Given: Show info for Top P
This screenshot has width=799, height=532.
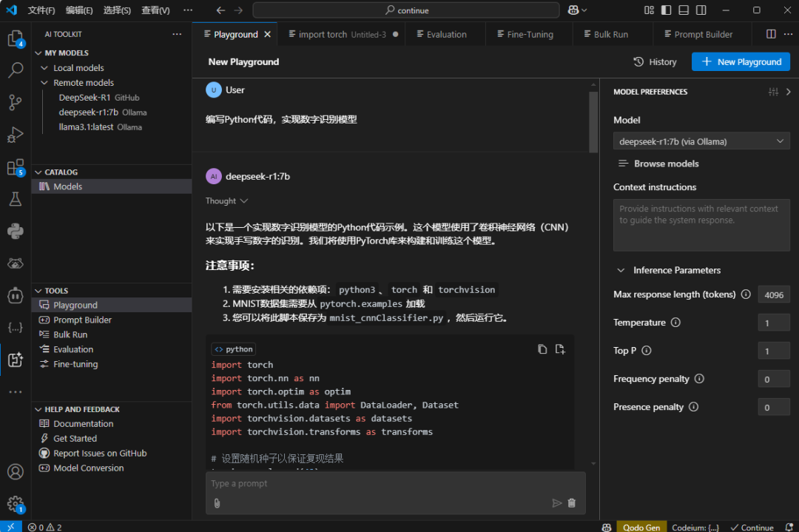Looking at the screenshot, I should coord(646,351).
